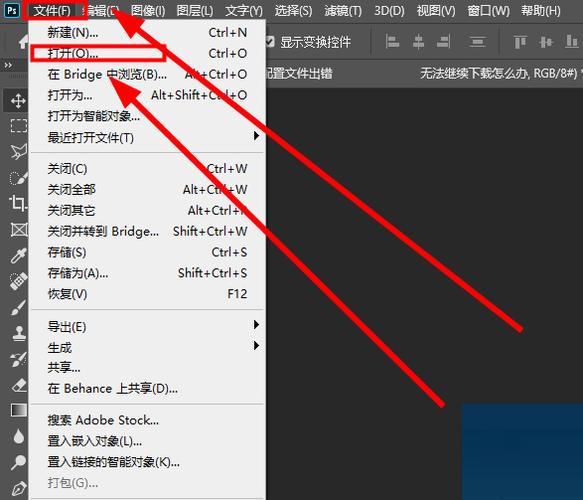Choose 打开为... menu entry

click(147, 95)
